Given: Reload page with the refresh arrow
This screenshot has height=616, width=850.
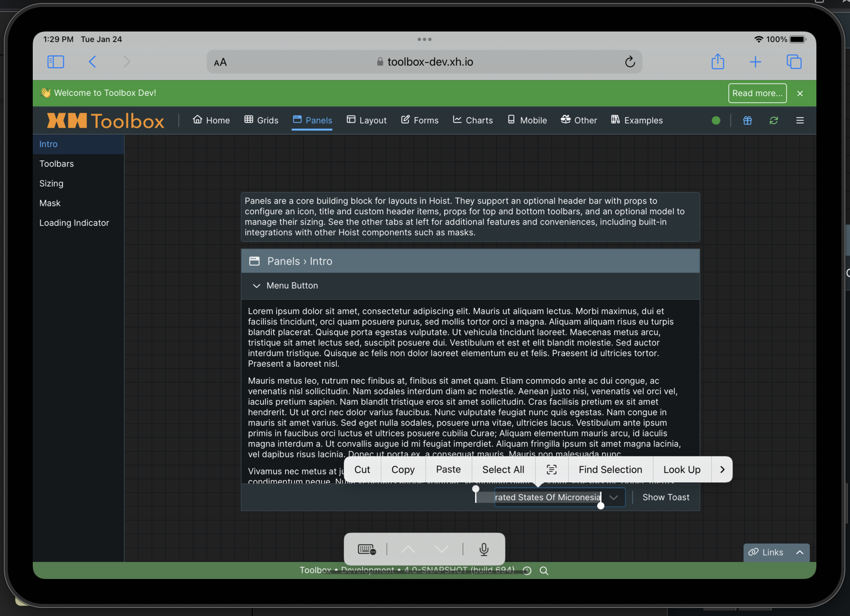Looking at the screenshot, I should 630,62.
